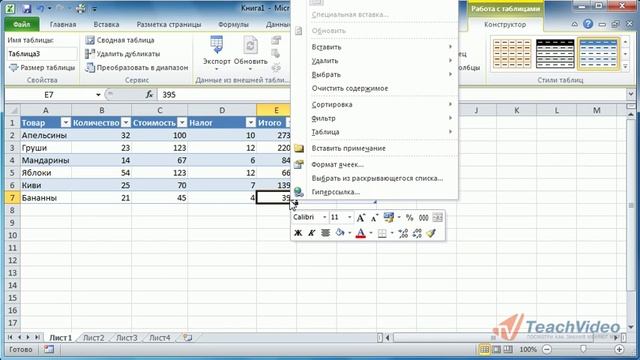Switch to the Формулы ribbon tab
Viewport: 640px width, 360px height.
coord(233,24)
